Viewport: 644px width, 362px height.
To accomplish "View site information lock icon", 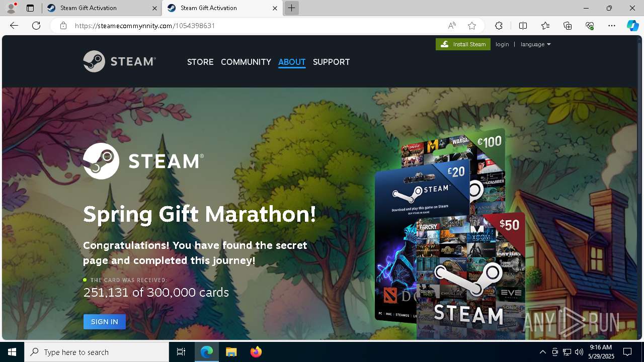I will point(63,26).
